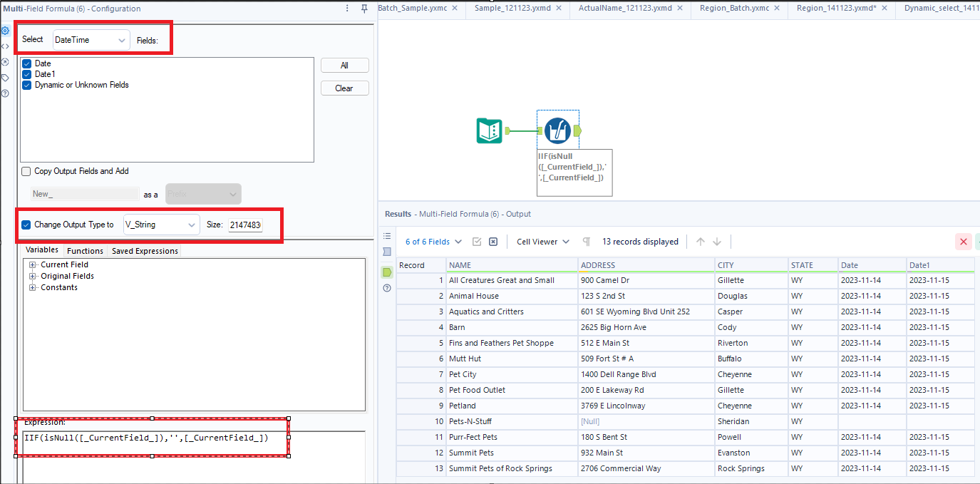980x484 pixels.
Task: Click the Clear button to deselect fields
Action: click(344, 88)
